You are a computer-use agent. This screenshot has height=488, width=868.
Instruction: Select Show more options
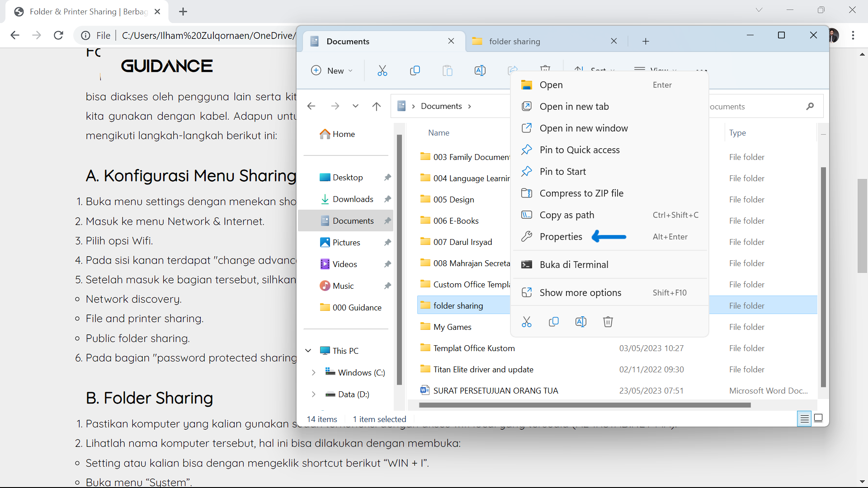(x=609, y=293)
